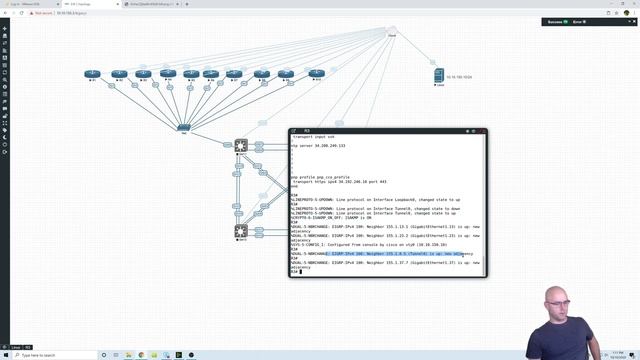Screen dimensions: 640x360
Task: Open the Networks icon in sidebar
Action: click(4, 43)
